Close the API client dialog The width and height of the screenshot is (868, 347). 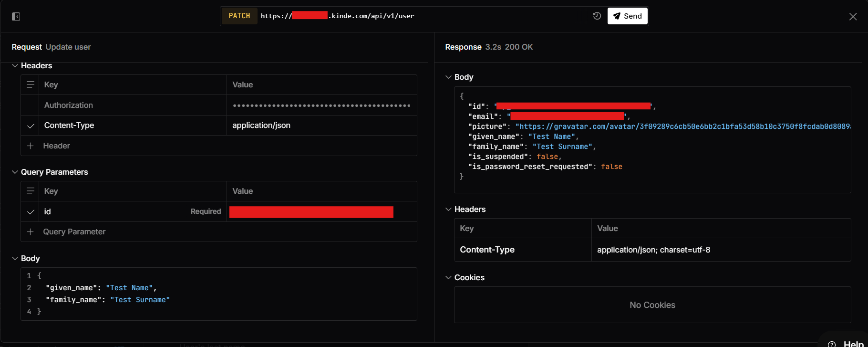coord(853,17)
